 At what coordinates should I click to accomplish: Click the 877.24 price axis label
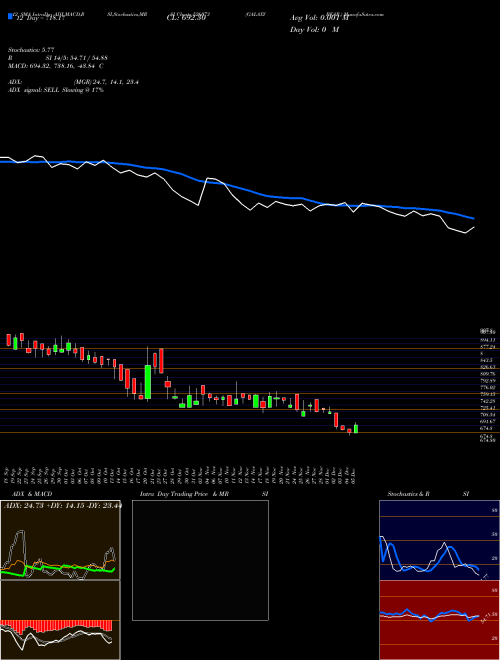(x=489, y=347)
